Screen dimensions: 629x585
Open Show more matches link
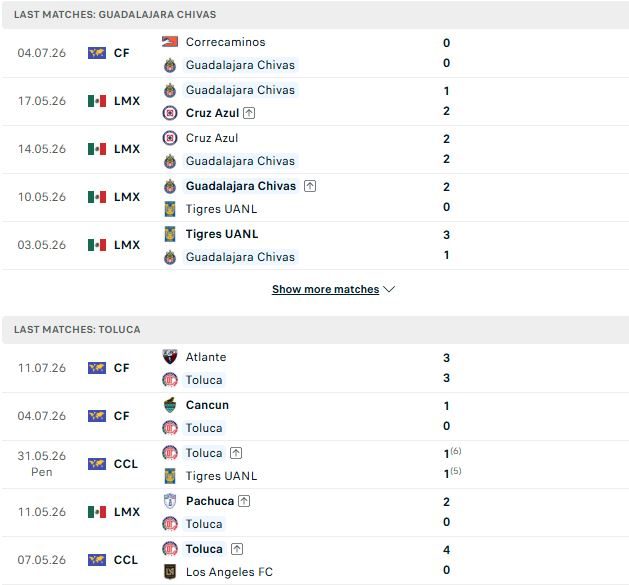[x=325, y=289]
